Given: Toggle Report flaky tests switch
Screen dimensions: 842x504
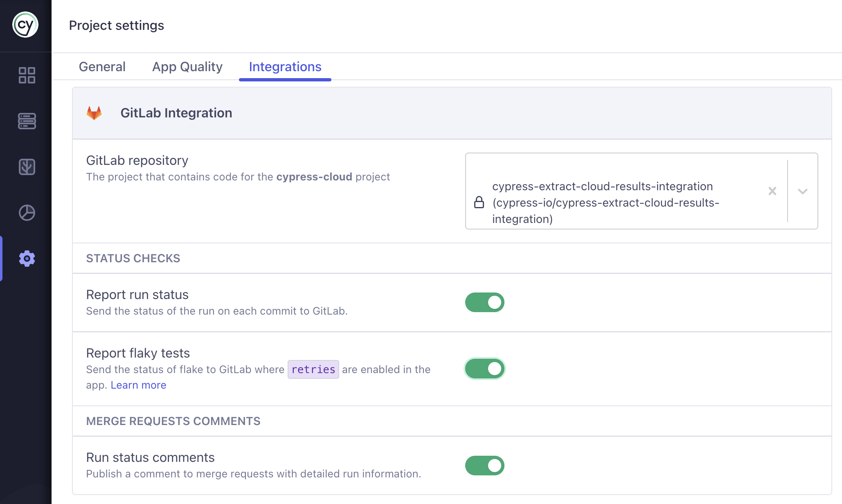Looking at the screenshot, I should (485, 369).
